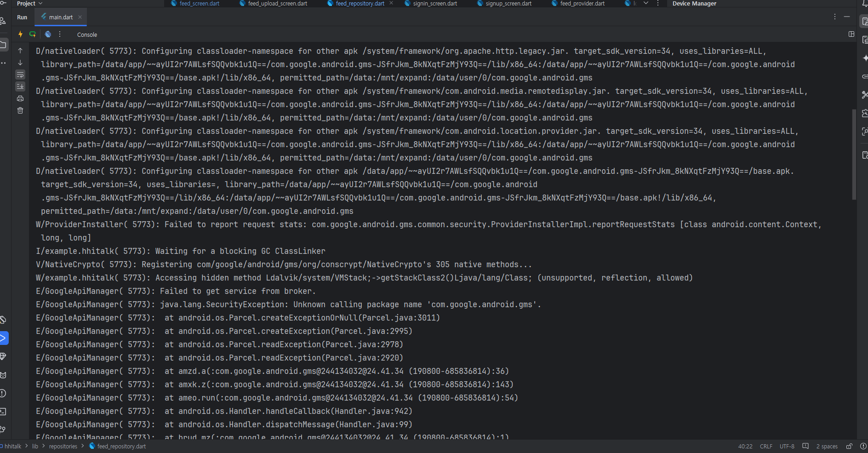Toggle Scroll to the End of console
This screenshot has height=453, width=868.
point(20,86)
